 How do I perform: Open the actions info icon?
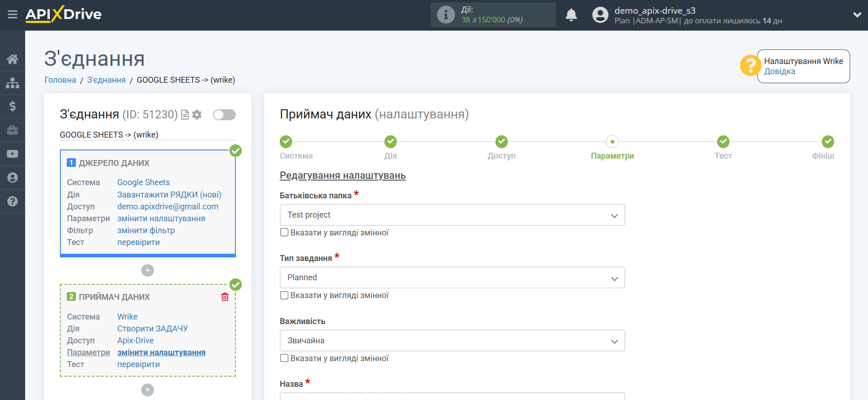tap(446, 15)
